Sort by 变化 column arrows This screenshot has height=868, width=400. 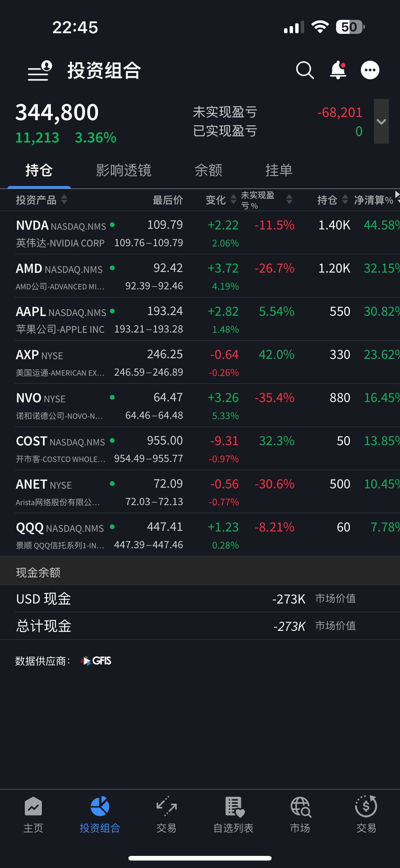tap(233, 200)
